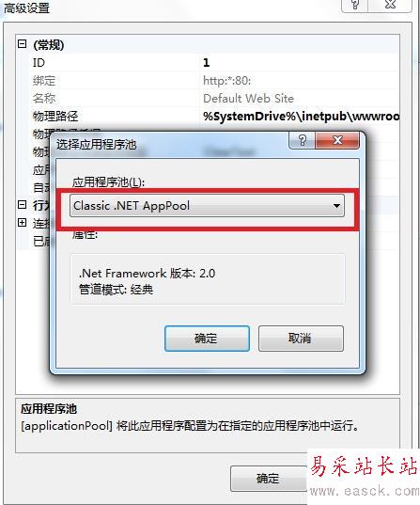Click the %SystemDrive%\inetpub path value
Screen dimensions: 420x505
pos(302,117)
